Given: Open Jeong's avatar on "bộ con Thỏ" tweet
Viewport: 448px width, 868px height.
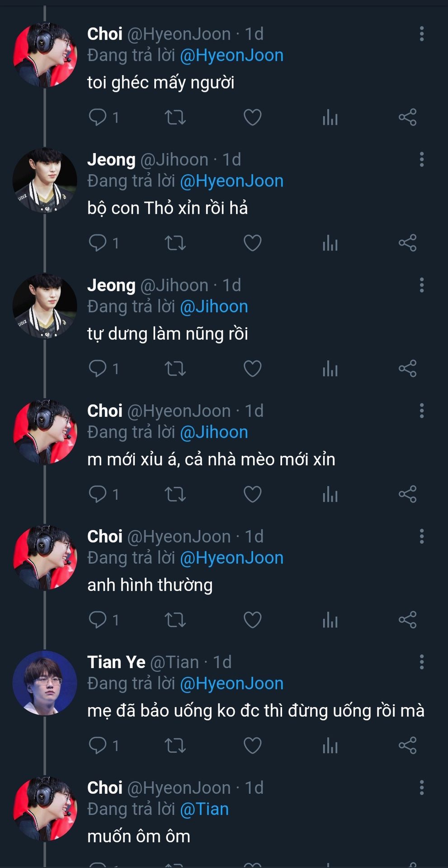Looking at the screenshot, I should [x=45, y=180].
